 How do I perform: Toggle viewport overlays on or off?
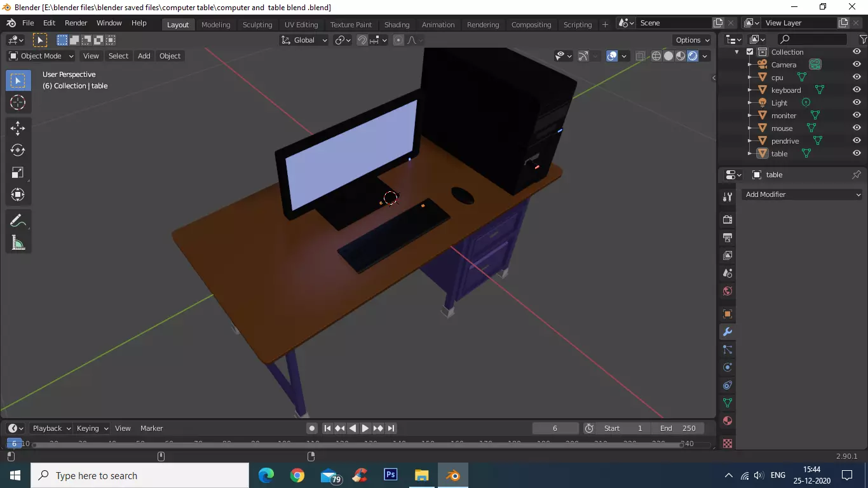(x=612, y=56)
